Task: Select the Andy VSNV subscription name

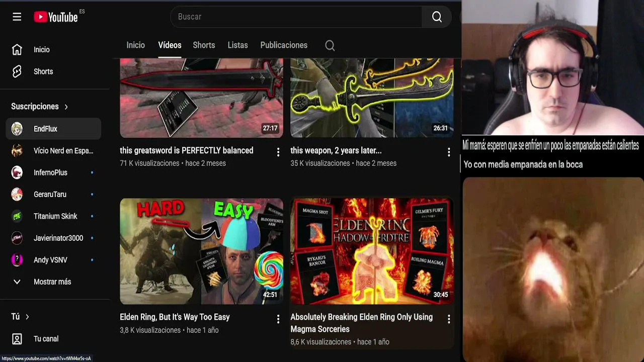Action: [x=50, y=260]
